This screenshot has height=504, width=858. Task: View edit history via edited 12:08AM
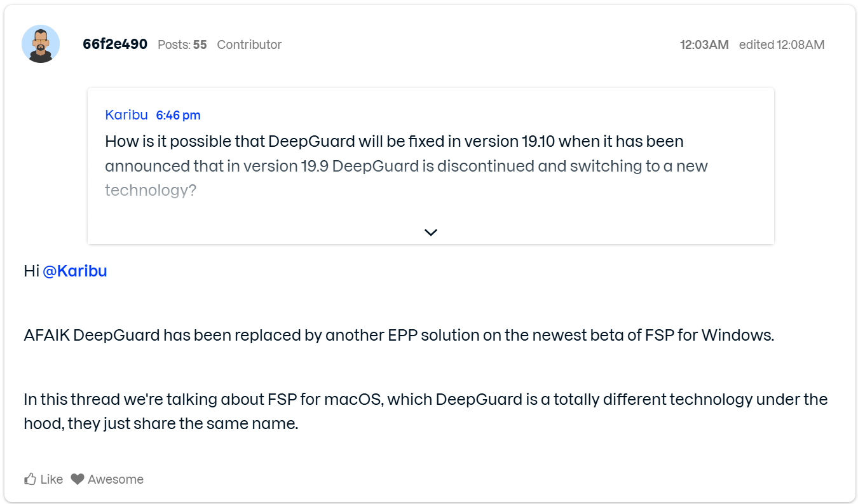[782, 44]
